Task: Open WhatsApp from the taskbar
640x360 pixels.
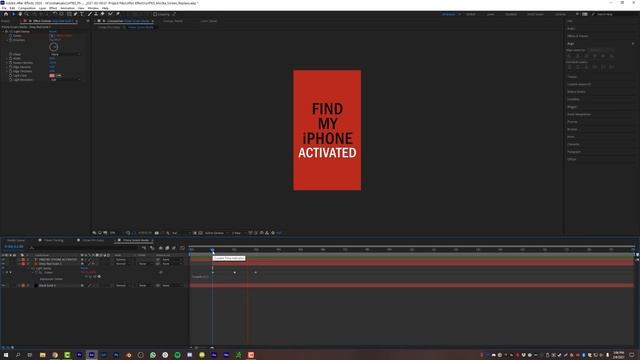Action: pyautogui.click(x=153, y=355)
